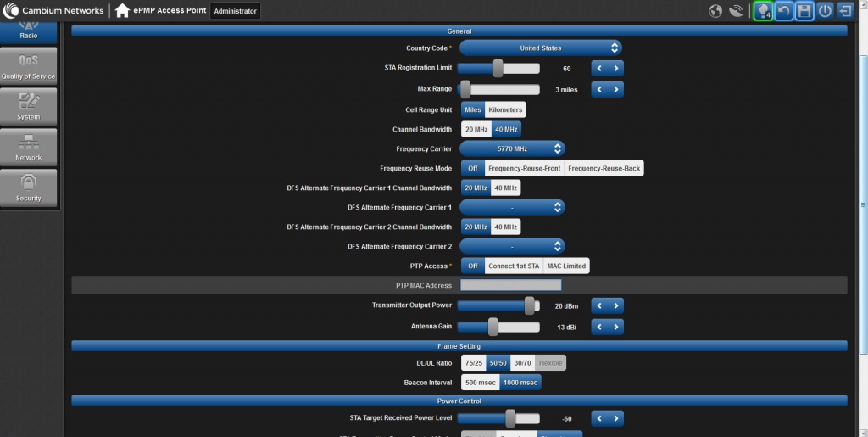Set Cell Range Unit to Kilometers
The image size is (868, 437).
505,109
